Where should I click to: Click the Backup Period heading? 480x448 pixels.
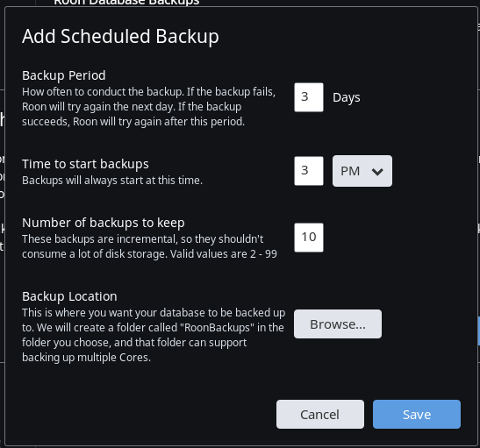[64, 75]
